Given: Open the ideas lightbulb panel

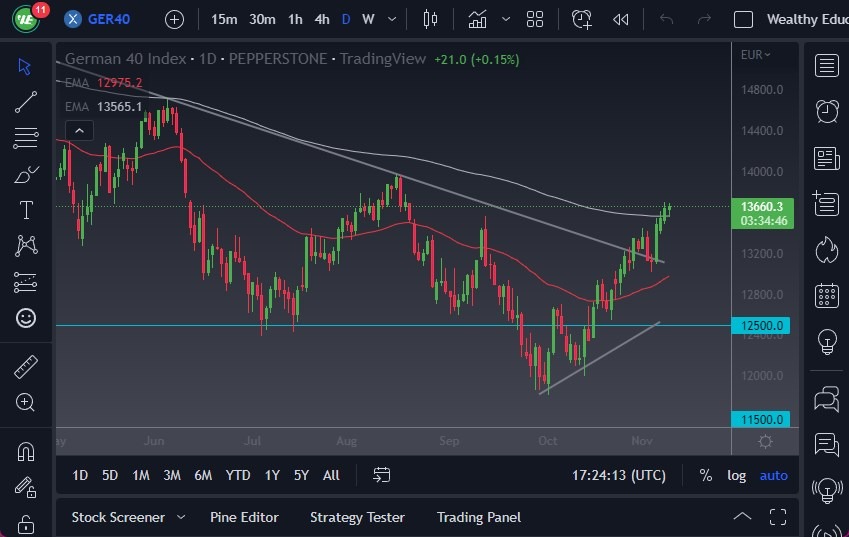Looking at the screenshot, I should pos(826,342).
